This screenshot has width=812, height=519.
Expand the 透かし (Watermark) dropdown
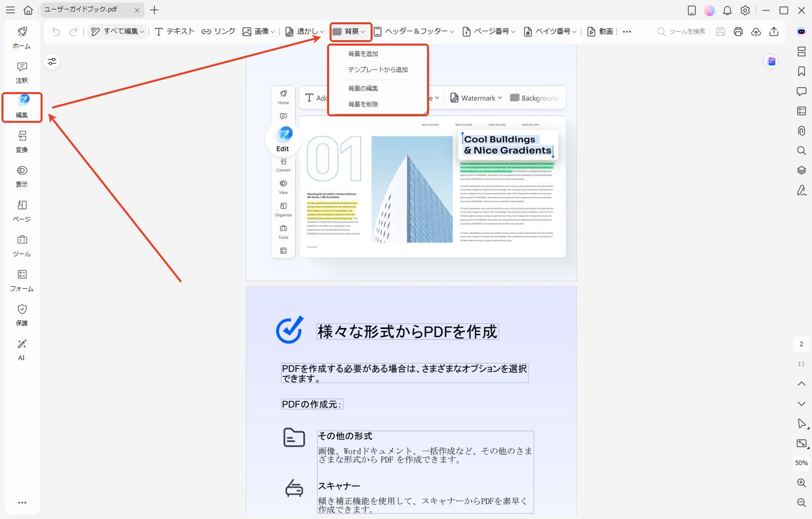coord(304,31)
